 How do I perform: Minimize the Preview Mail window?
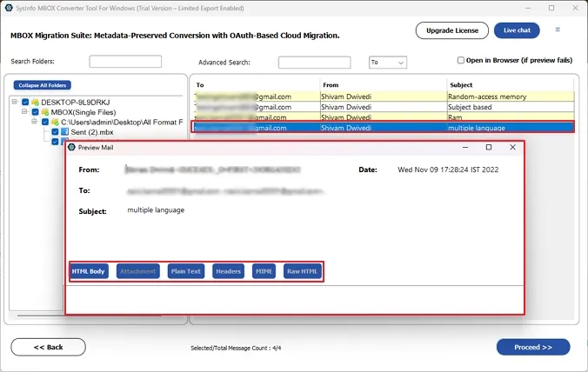pos(465,147)
